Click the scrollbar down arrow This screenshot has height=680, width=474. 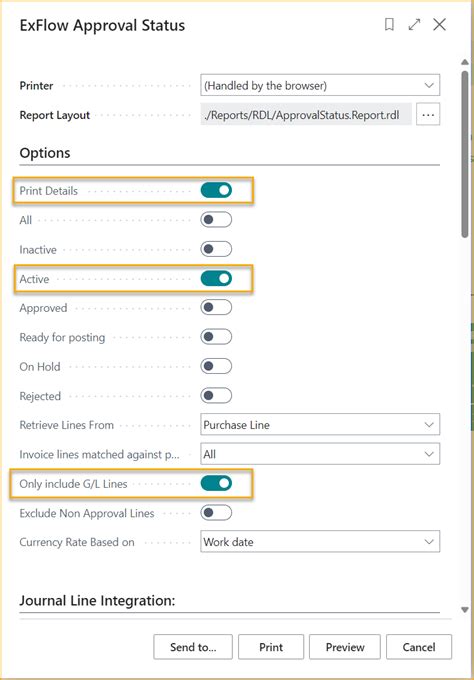click(x=465, y=609)
